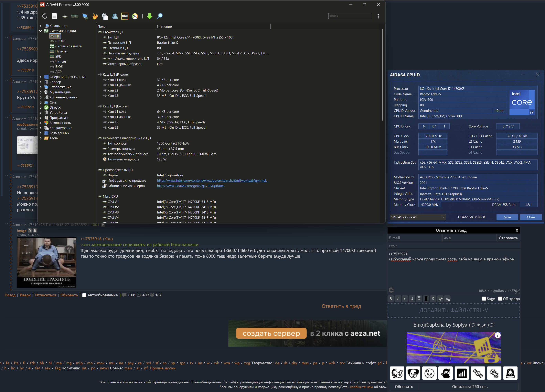The height and width of the screenshot is (392, 545).
Task: Open the OSD panel icon
Action: click(x=125, y=16)
